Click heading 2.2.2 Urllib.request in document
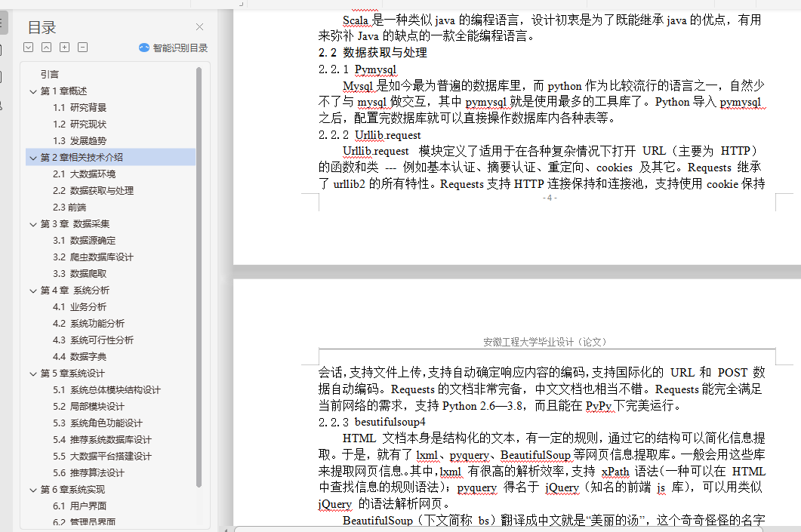This screenshot has height=532, width=801. point(370,135)
